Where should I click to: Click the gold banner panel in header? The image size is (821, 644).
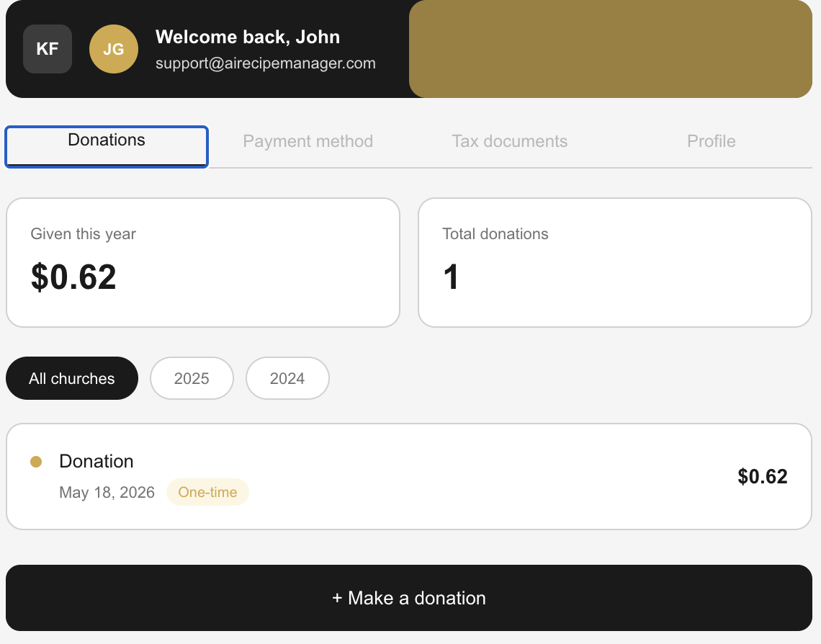[x=611, y=49]
